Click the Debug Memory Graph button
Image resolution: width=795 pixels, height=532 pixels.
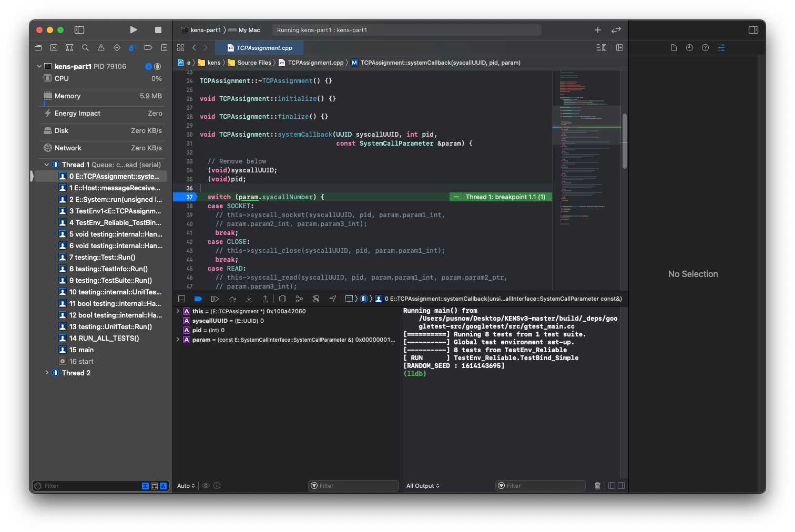pos(299,299)
